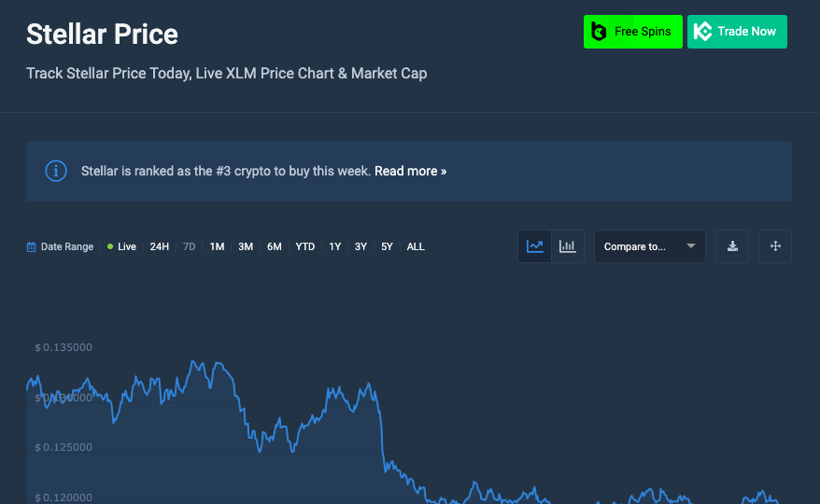Click the $ 0.135000 axis label
Screen dimensions: 820x504
64,348
